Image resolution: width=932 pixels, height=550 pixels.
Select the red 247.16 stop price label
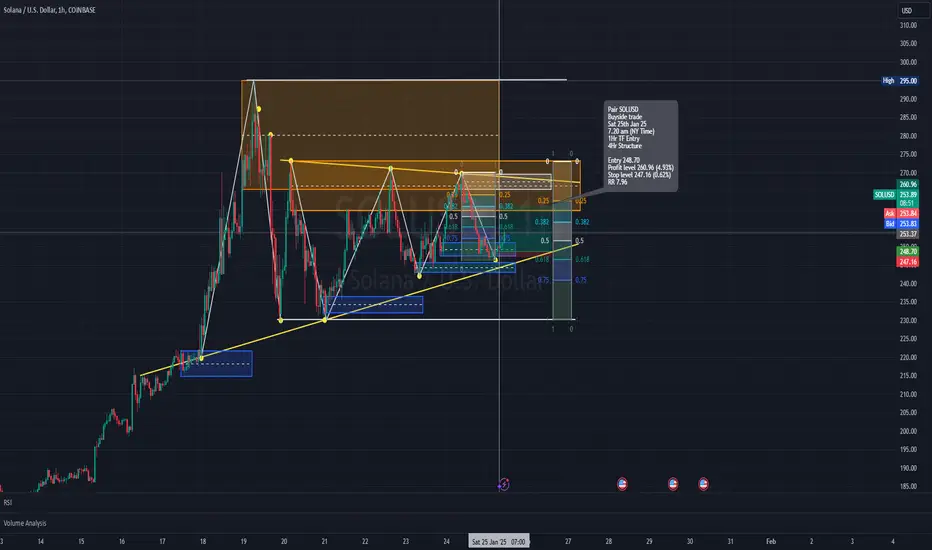pyautogui.click(x=908, y=262)
